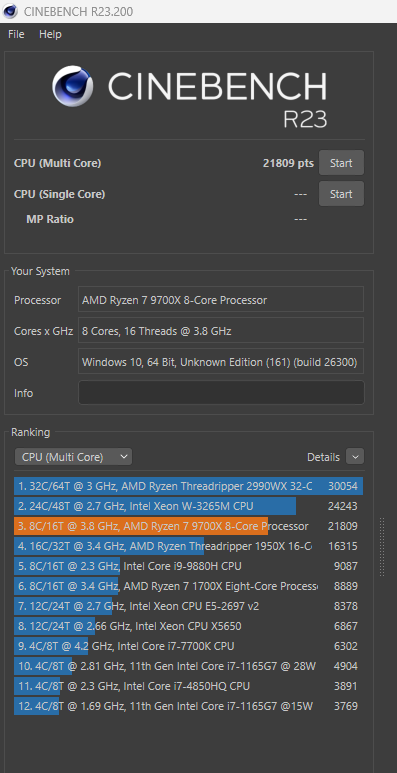
Task: Click the MP Ratio label
Action: [x=50, y=219]
